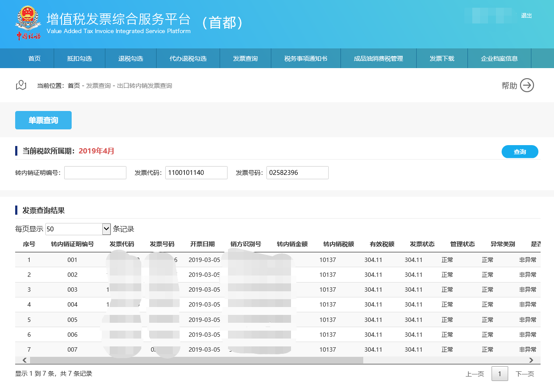Open the 抵扣勾选 navigation tab
This screenshot has width=554, height=383.
[79, 58]
